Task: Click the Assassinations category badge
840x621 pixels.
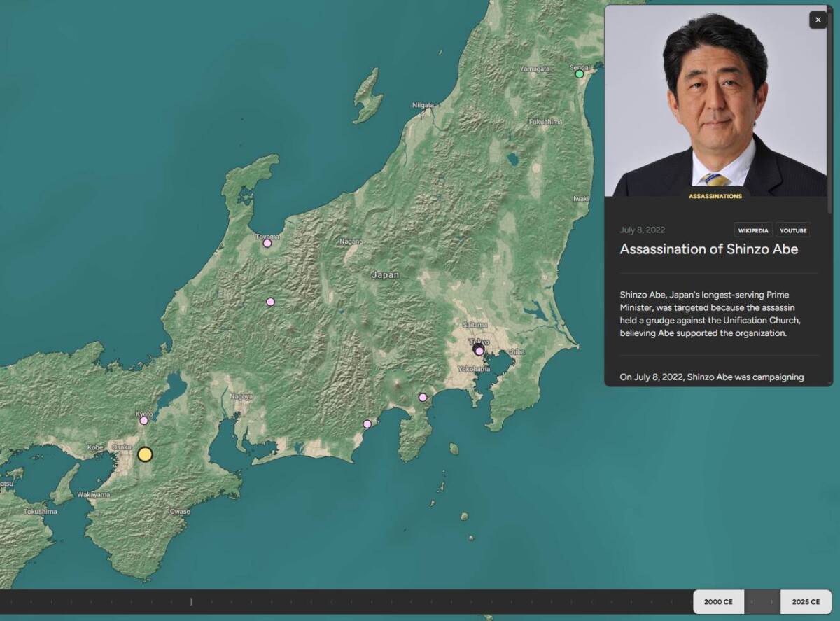Action: coord(715,196)
